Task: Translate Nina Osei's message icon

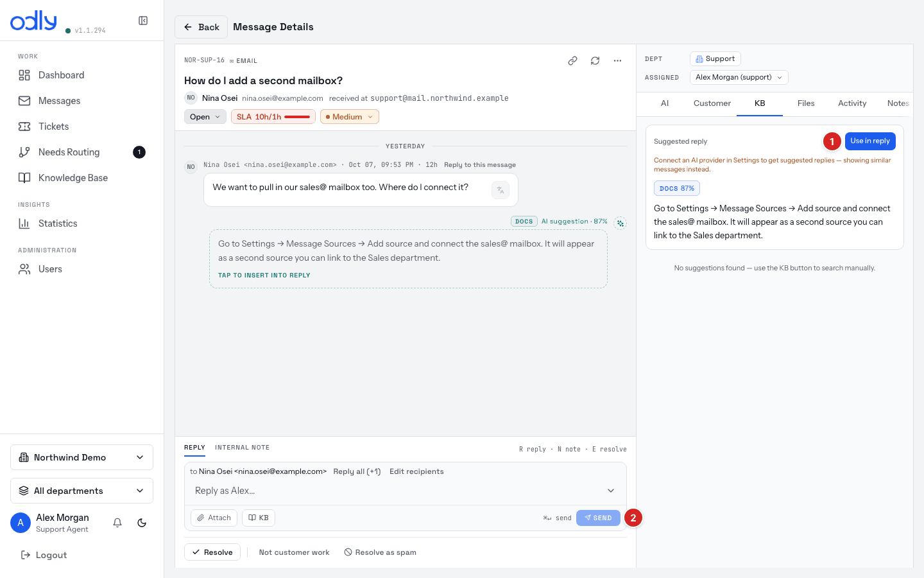Action: point(501,190)
